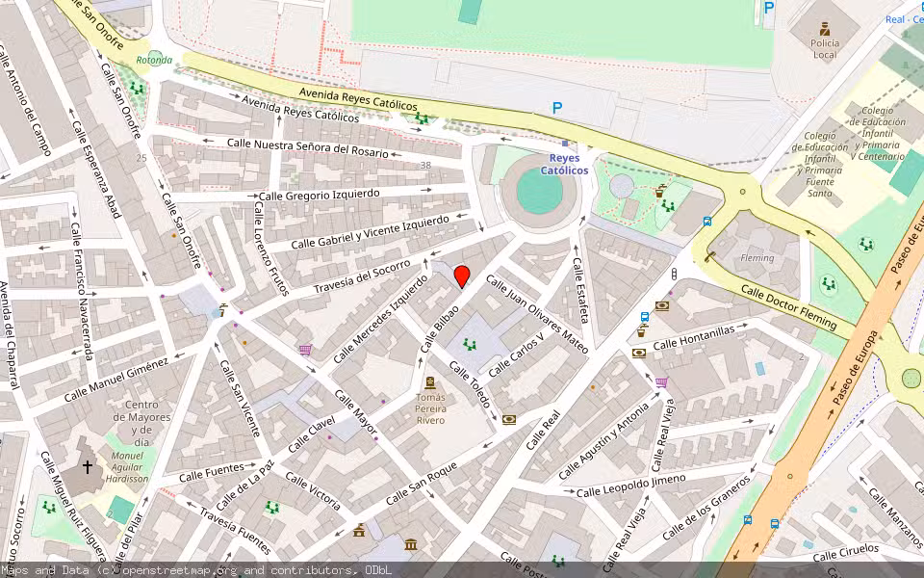Click the ATM icon beside Calle Toledo

click(x=508, y=420)
